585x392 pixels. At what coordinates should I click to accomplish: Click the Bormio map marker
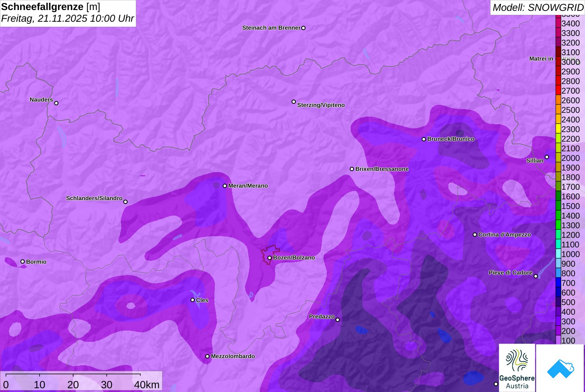tap(23, 262)
